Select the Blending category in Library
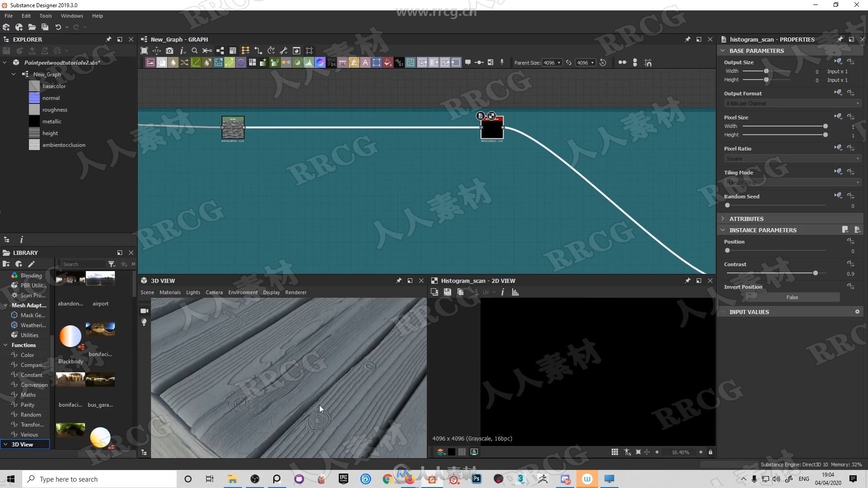The width and height of the screenshot is (868, 488). tap(31, 276)
